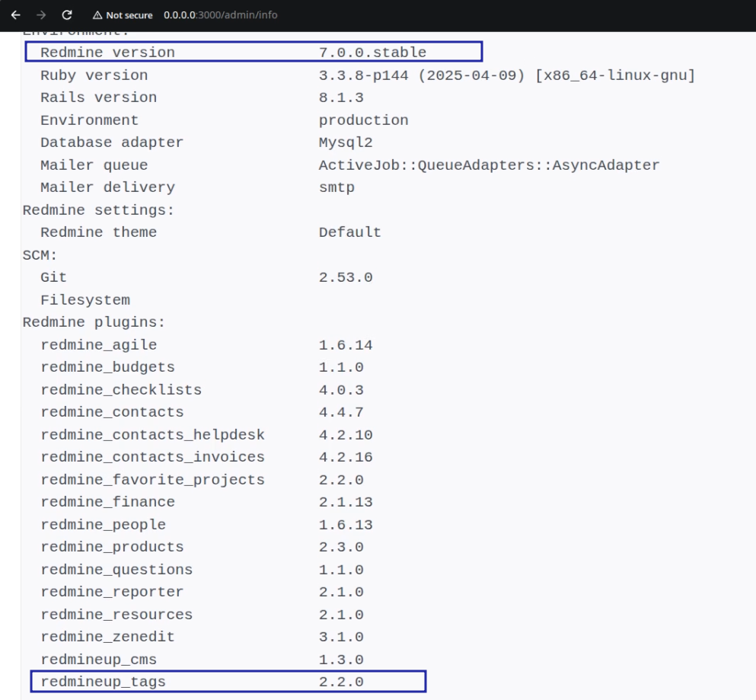This screenshot has height=700, width=756.
Task: Click the browser back arrow
Action: (x=15, y=15)
